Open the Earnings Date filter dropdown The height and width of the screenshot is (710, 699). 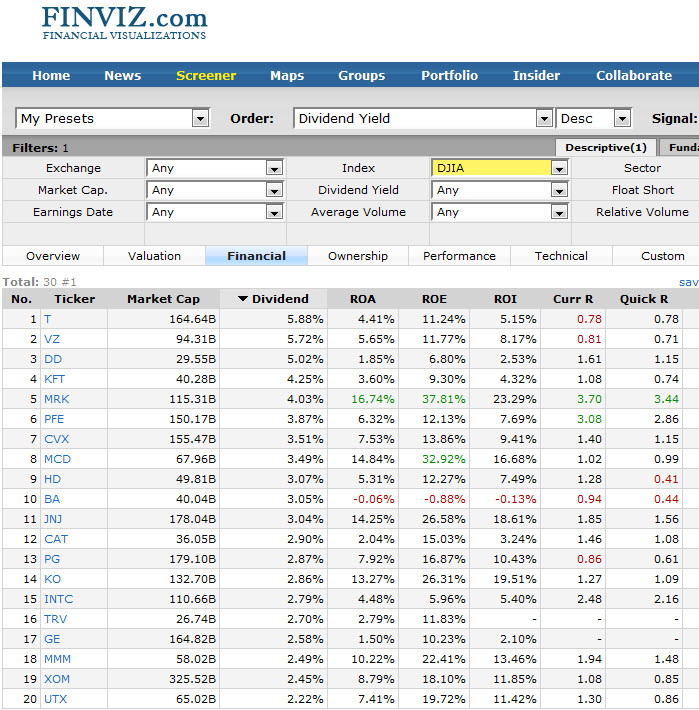coord(215,212)
